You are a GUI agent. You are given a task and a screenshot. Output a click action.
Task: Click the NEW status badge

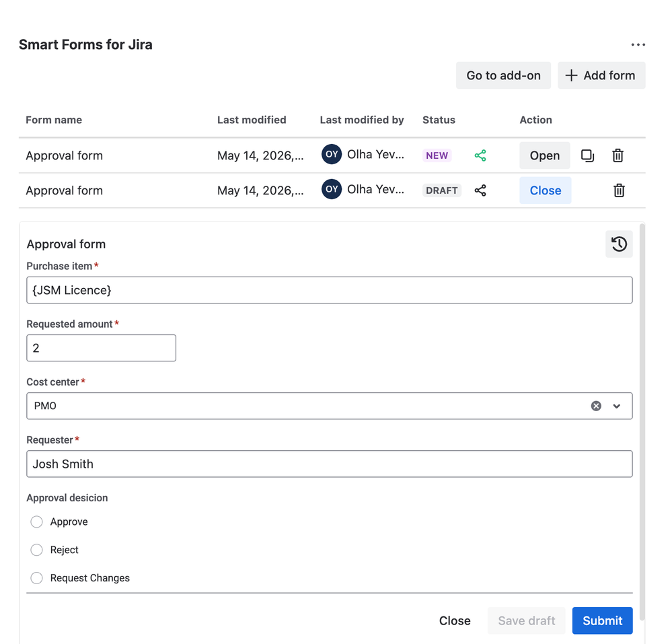coord(437,155)
